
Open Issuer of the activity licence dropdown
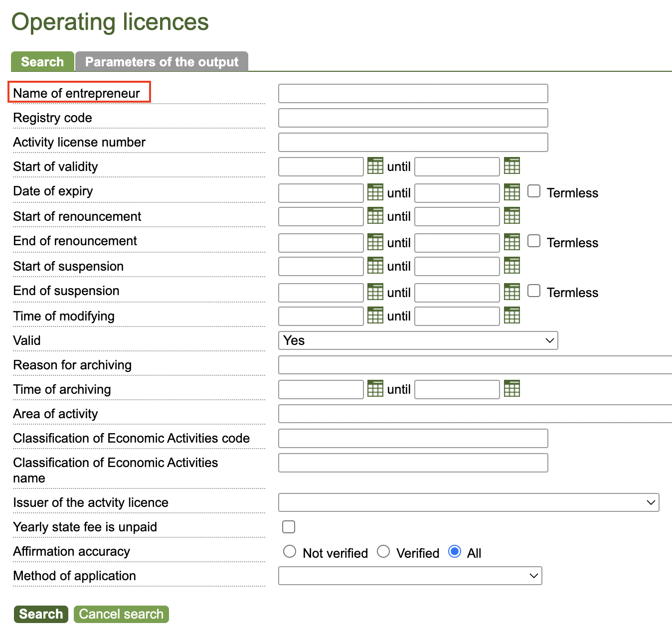click(x=469, y=502)
